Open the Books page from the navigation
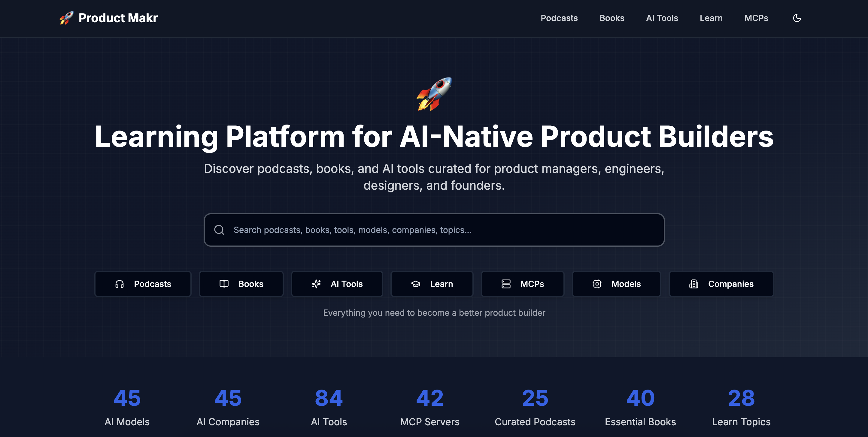The image size is (868, 437). [x=612, y=18]
